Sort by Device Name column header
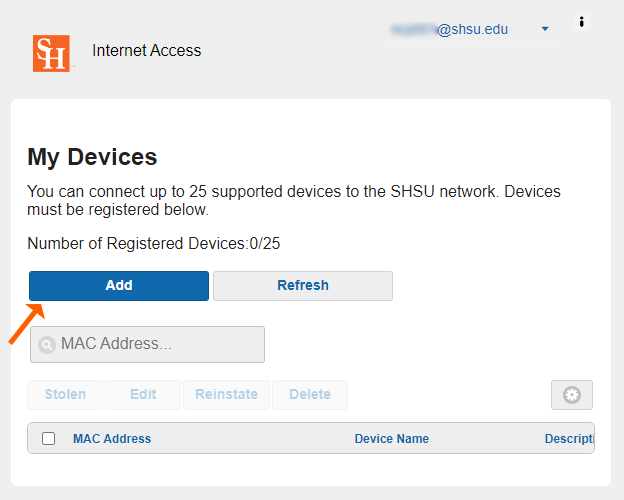This screenshot has height=500, width=624. [x=391, y=438]
